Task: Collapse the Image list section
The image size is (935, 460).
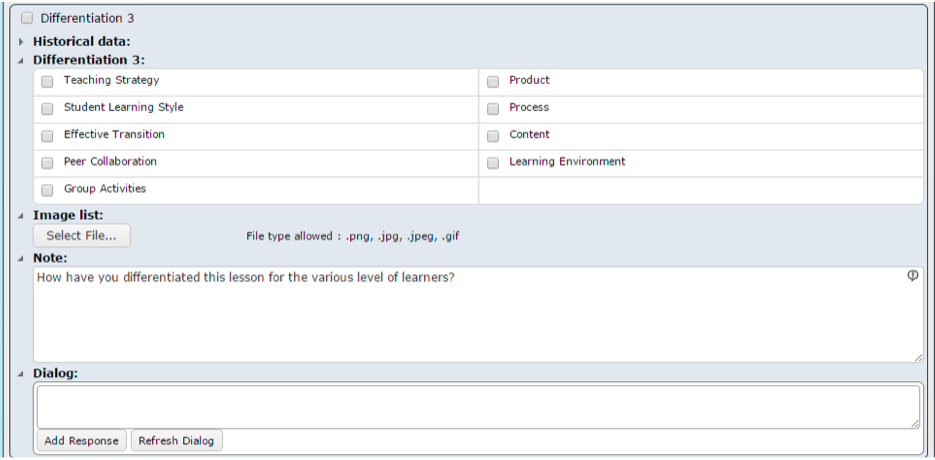Action: click(x=21, y=216)
